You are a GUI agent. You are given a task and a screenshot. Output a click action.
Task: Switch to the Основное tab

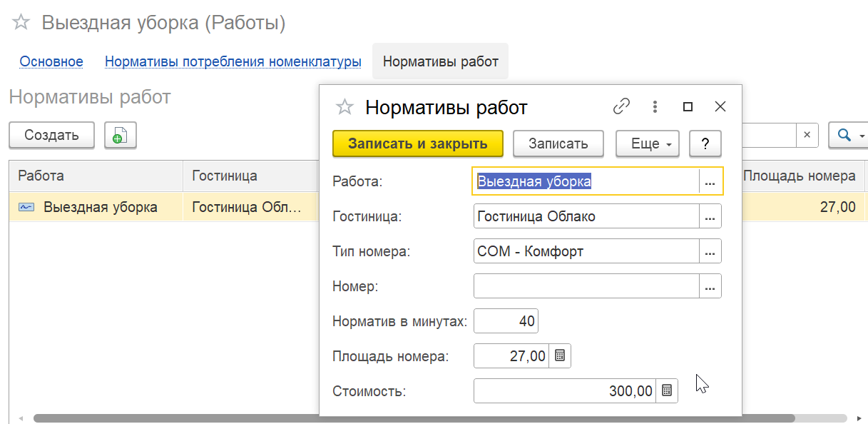(51, 61)
